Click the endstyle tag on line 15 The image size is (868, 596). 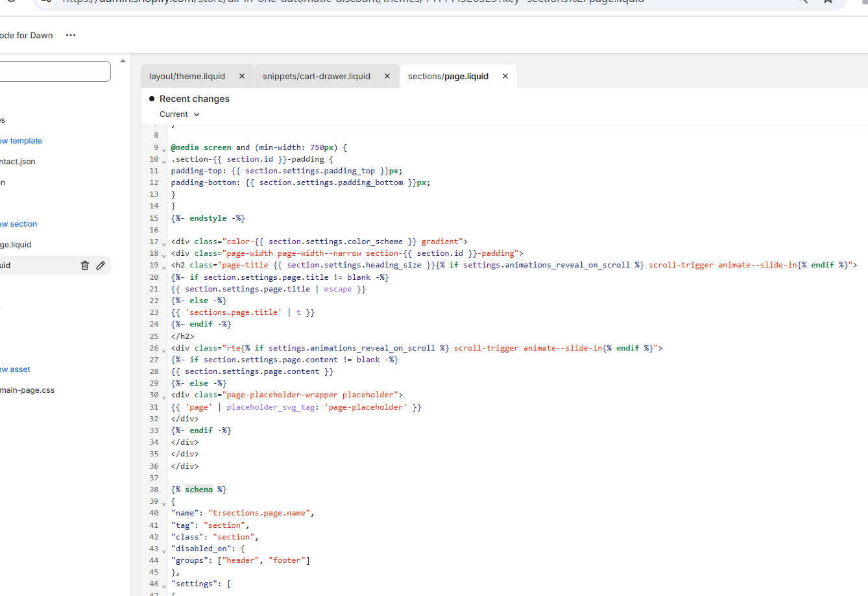[208, 218]
